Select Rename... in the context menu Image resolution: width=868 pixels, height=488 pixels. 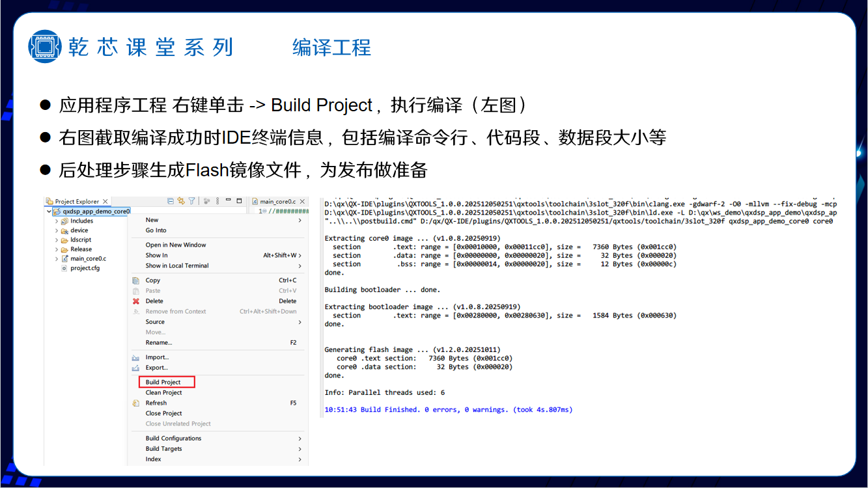click(x=159, y=342)
